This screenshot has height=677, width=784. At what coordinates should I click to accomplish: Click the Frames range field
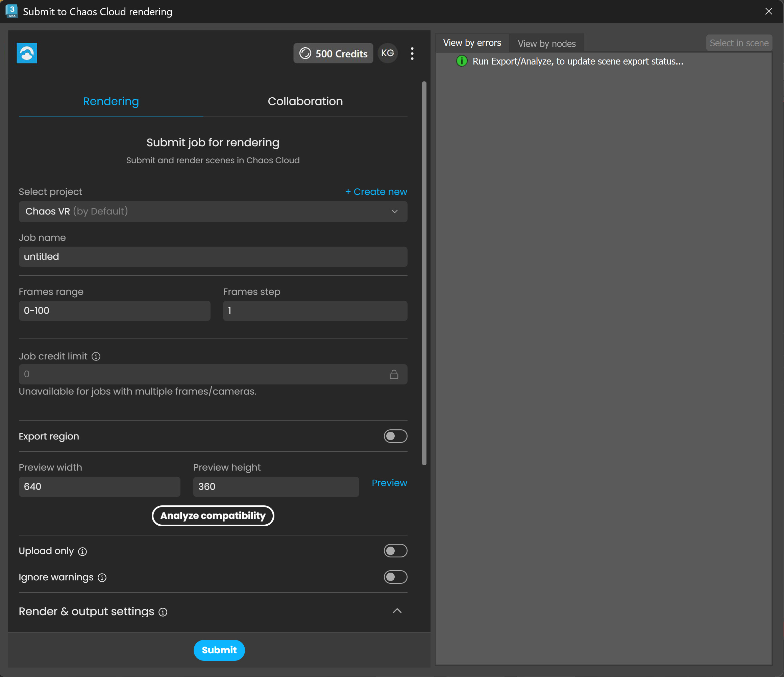[115, 311]
